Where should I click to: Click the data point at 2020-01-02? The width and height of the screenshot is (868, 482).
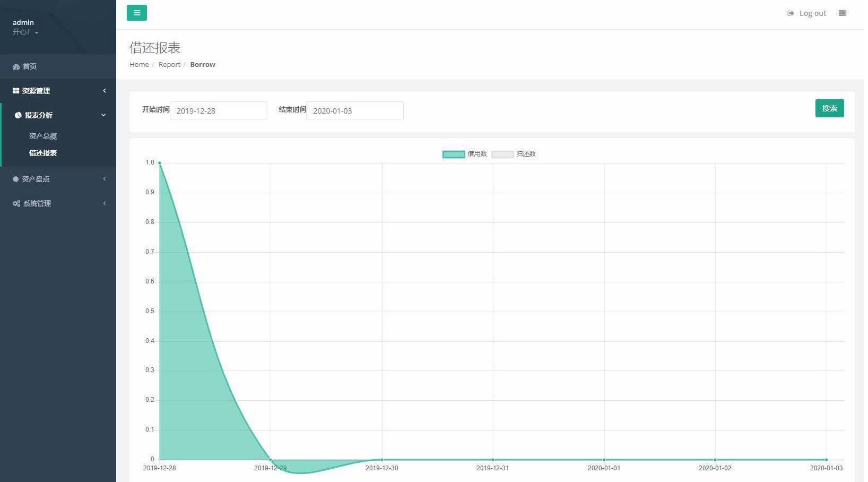(715, 460)
